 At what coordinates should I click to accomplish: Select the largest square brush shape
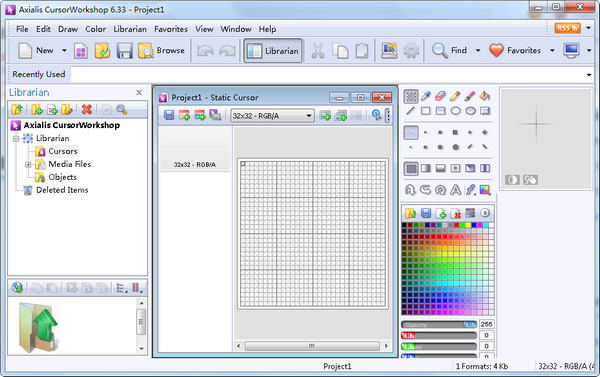(x=455, y=132)
